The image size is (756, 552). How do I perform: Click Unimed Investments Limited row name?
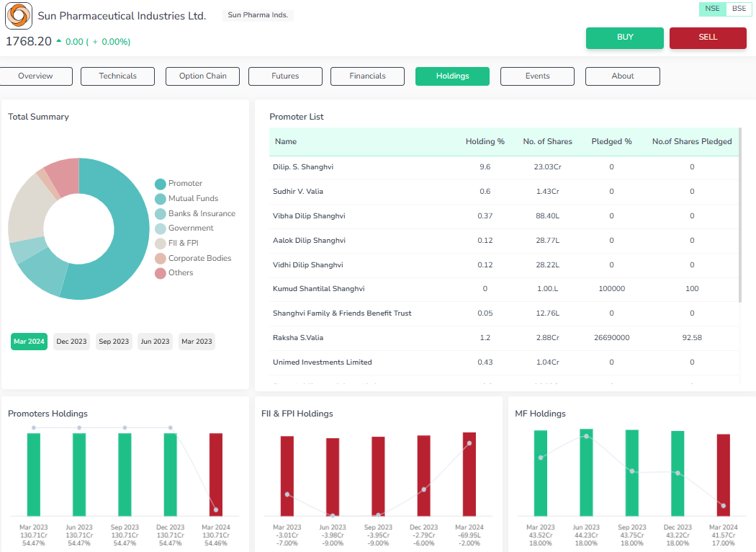pyautogui.click(x=323, y=362)
